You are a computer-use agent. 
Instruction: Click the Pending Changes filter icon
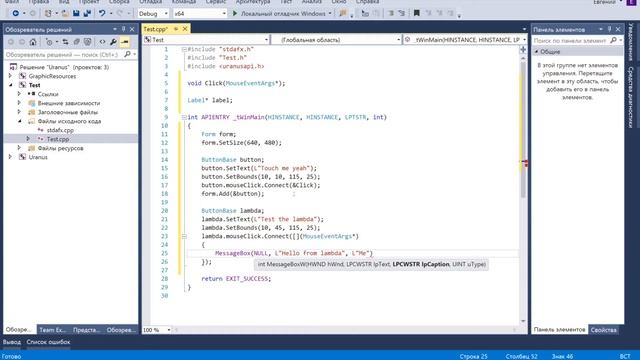[x=49, y=42]
